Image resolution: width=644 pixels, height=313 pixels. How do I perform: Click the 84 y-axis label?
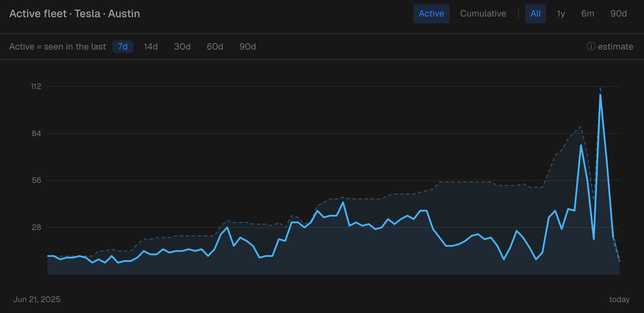[x=36, y=133]
